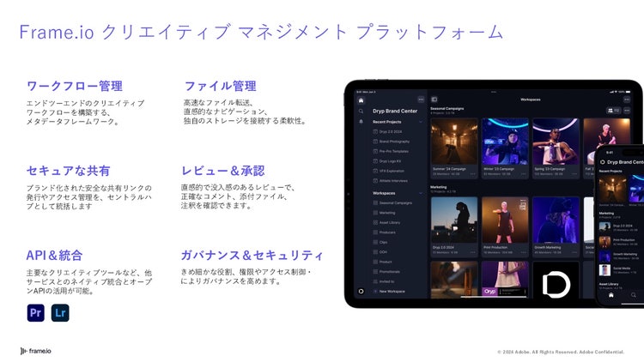Open Summer '24 Campaign thumbnail on tablet
This screenshot has height=362, width=644.
pyautogui.click(x=454, y=142)
